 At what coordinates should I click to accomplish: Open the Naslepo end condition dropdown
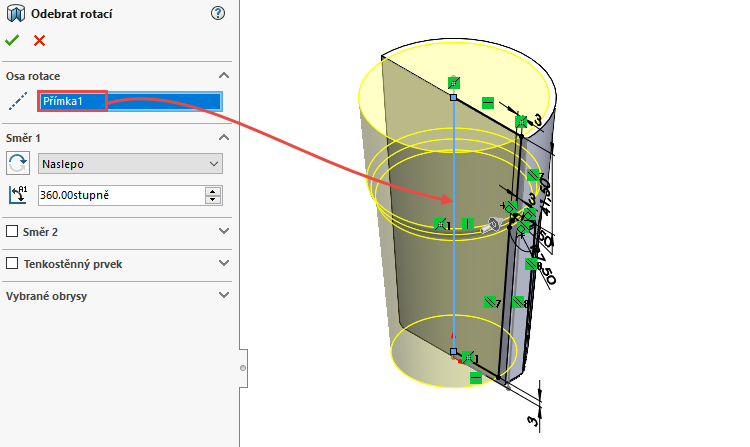tap(130, 164)
